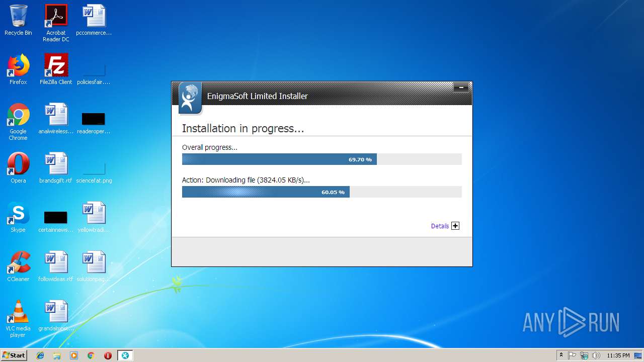Viewport: 644px width, 362px height.
Task: Switch to EnigmaSoft installer taskbar button
Action: [125, 355]
